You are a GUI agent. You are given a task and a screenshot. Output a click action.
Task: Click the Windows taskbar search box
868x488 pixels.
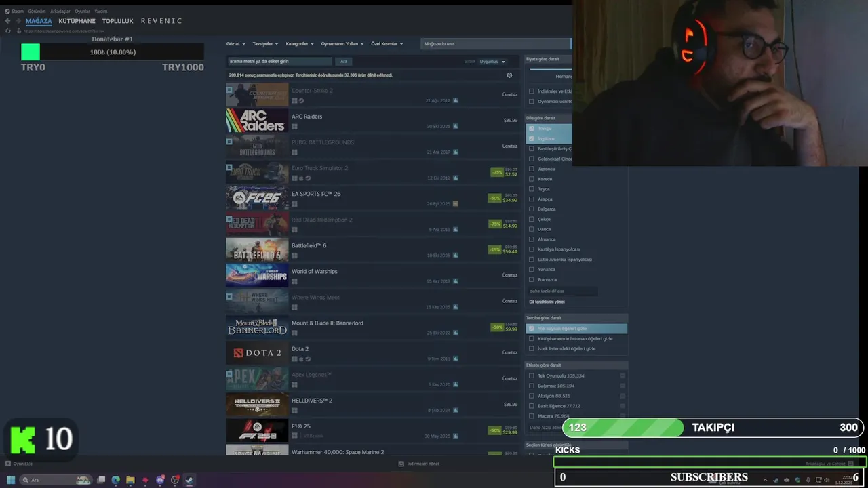tap(56, 480)
